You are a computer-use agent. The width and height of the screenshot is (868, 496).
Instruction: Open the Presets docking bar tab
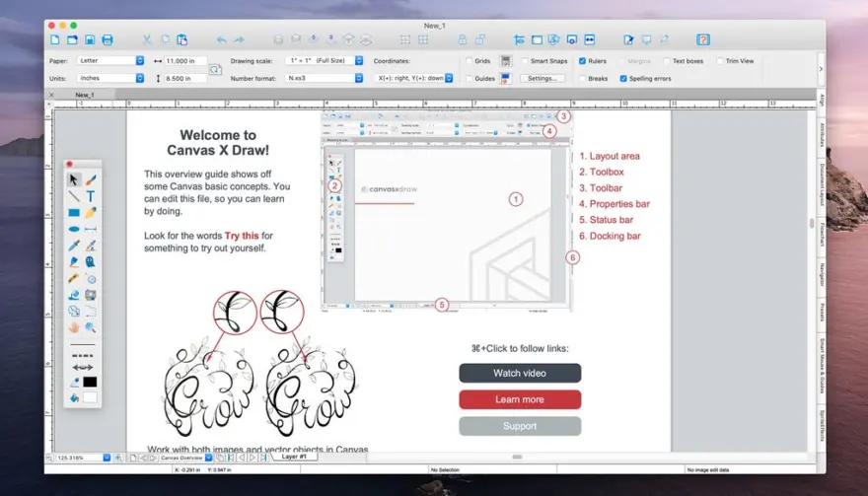pyautogui.click(x=822, y=312)
